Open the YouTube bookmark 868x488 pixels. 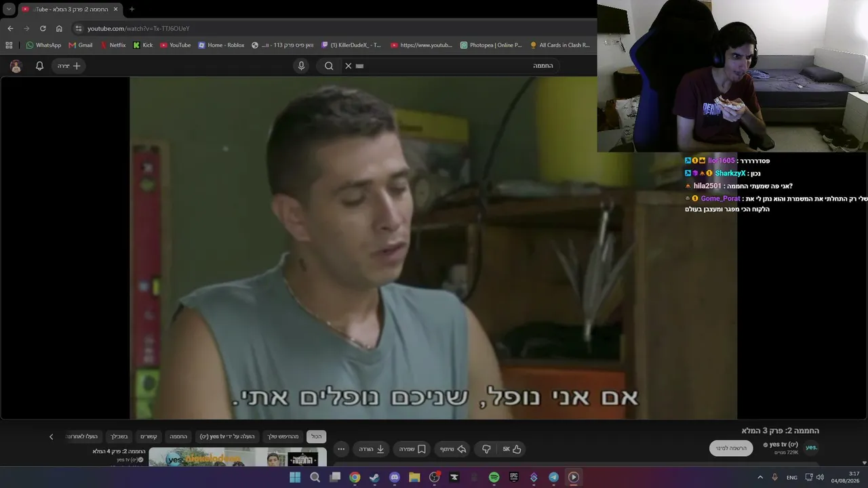[x=176, y=45]
